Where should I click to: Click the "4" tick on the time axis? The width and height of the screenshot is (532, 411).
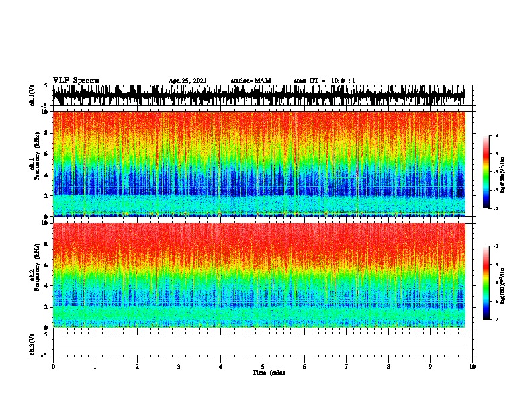pos(220,367)
